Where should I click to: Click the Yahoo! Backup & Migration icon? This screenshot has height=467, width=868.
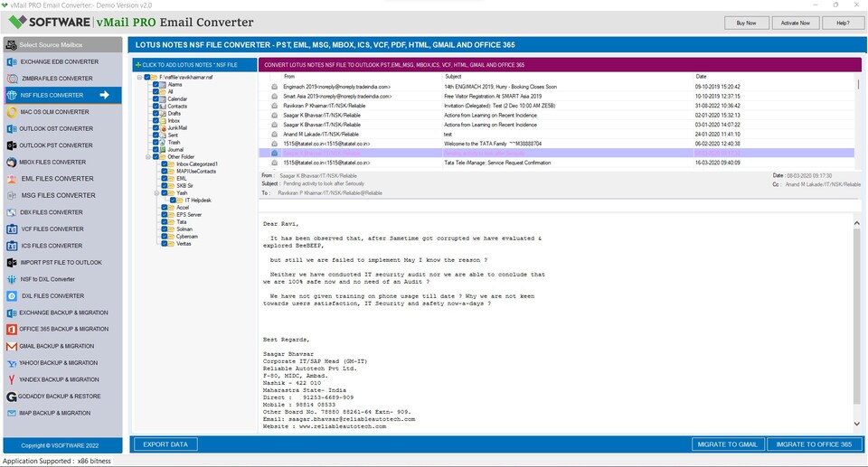pyautogui.click(x=12, y=363)
